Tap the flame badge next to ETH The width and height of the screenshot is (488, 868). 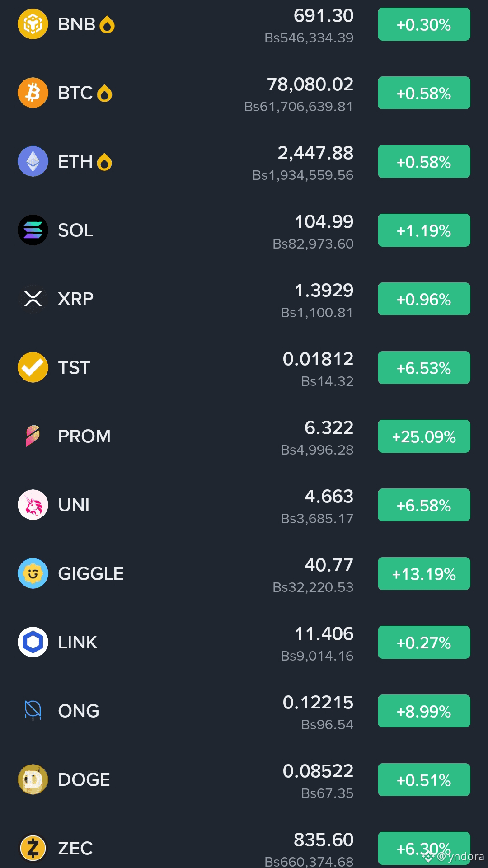pos(104,162)
